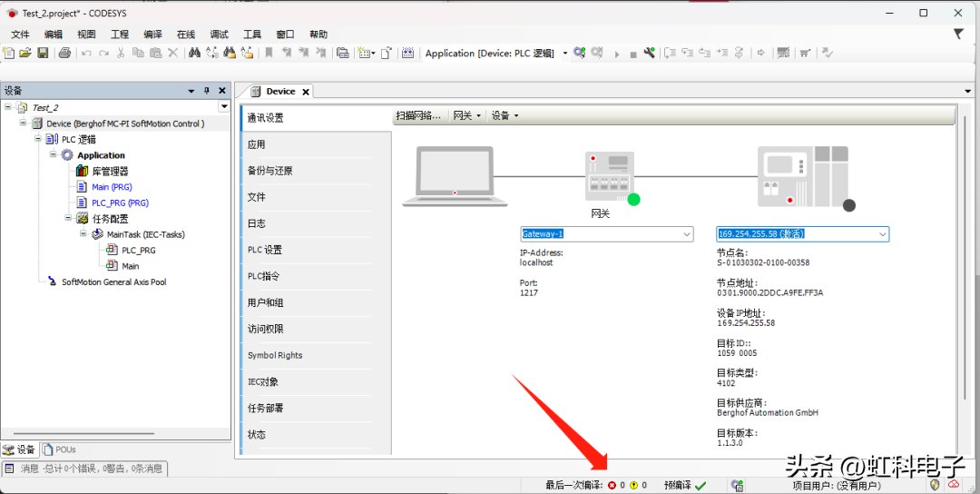Select the PLC 设置 side tab

click(317, 250)
